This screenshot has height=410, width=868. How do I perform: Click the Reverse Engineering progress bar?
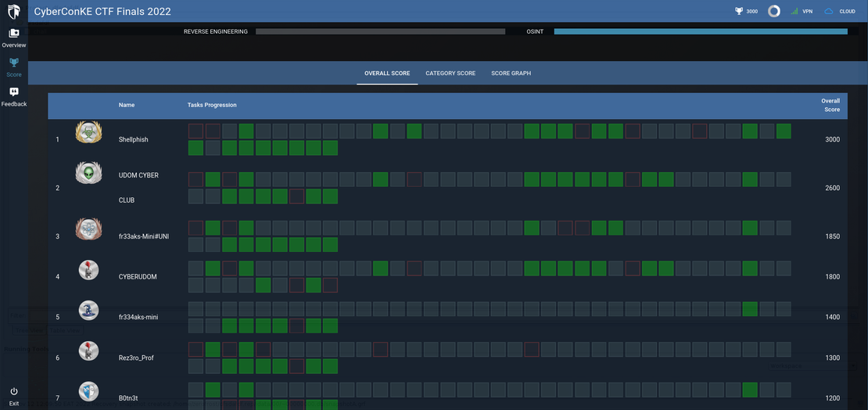[x=380, y=32]
